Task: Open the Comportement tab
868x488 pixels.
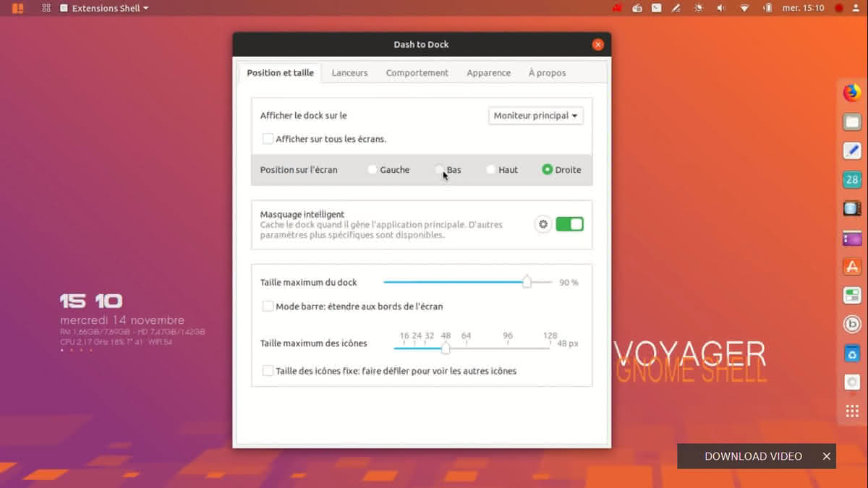Action: coord(417,73)
